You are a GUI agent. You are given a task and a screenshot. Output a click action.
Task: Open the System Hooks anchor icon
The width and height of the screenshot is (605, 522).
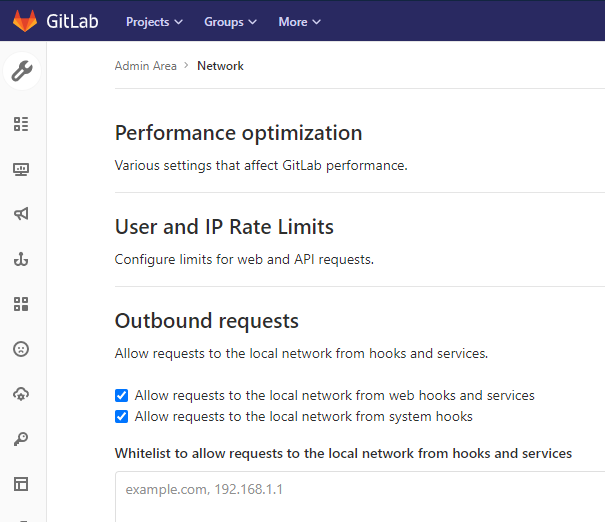point(21,259)
